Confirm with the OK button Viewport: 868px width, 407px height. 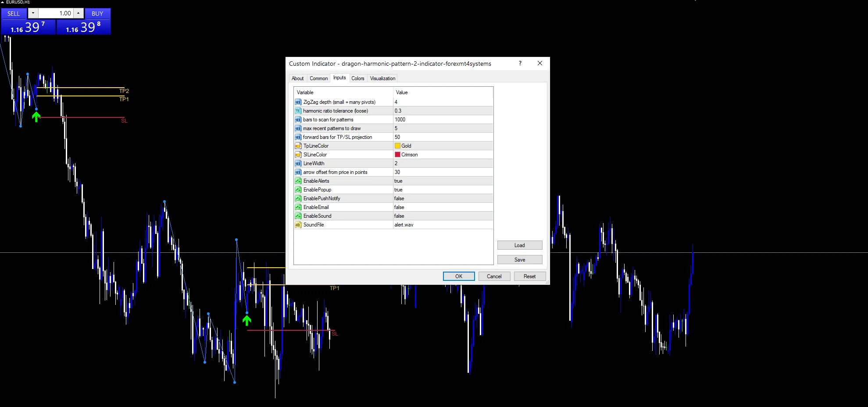[459, 276]
